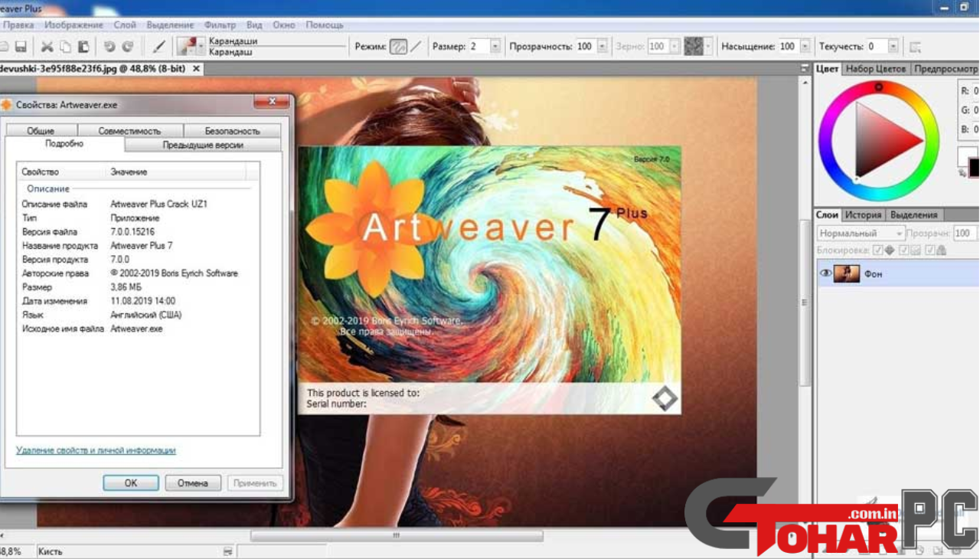
Task: Click icon at right end of options bar
Action: coord(914,47)
